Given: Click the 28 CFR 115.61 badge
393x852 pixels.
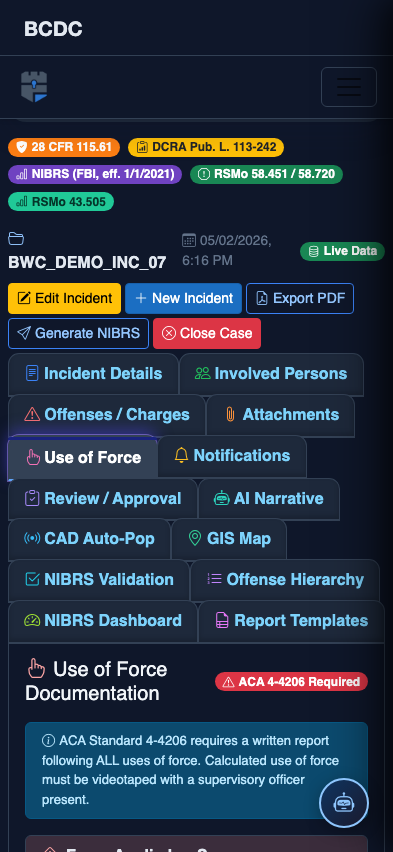Looking at the screenshot, I should (x=64, y=147).
